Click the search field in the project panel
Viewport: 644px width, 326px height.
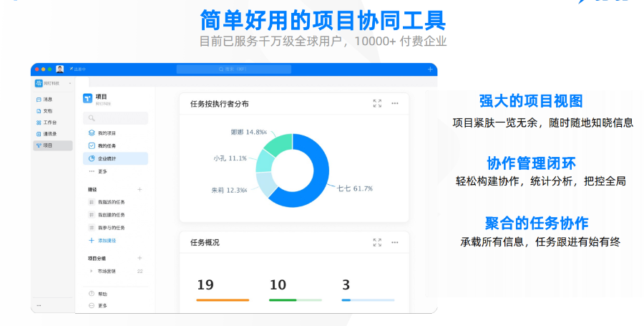click(x=115, y=118)
